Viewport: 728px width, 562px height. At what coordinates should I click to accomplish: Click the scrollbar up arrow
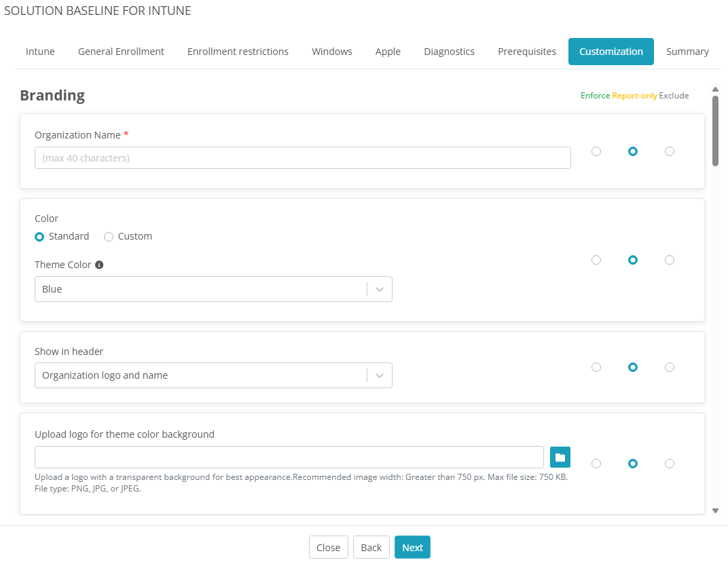tap(716, 89)
